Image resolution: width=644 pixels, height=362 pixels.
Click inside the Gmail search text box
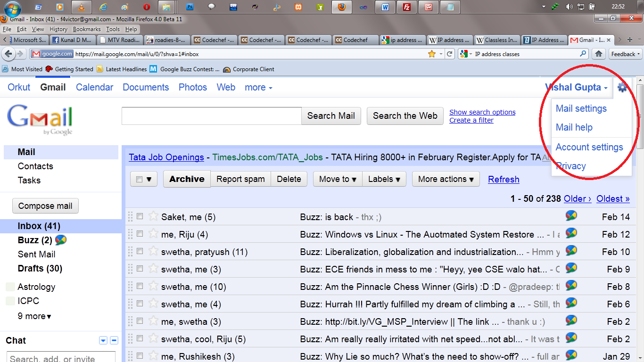point(211,116)
